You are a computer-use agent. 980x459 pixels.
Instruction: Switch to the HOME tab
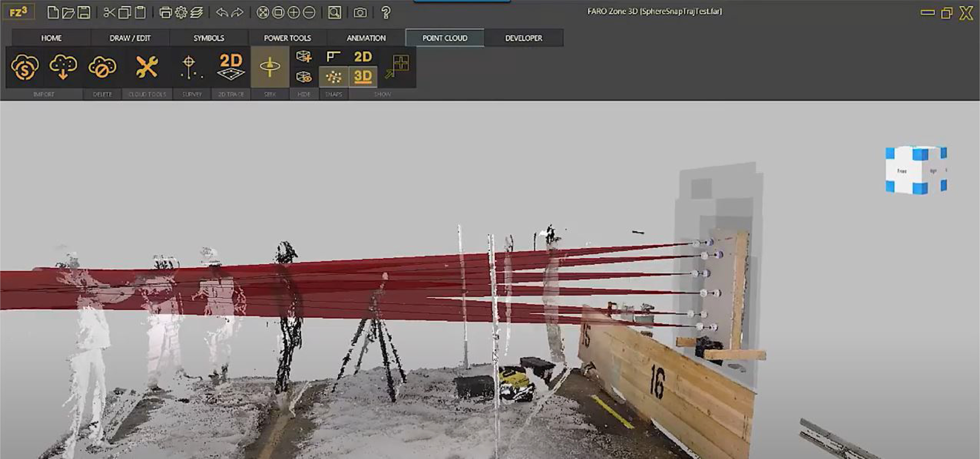51,38
